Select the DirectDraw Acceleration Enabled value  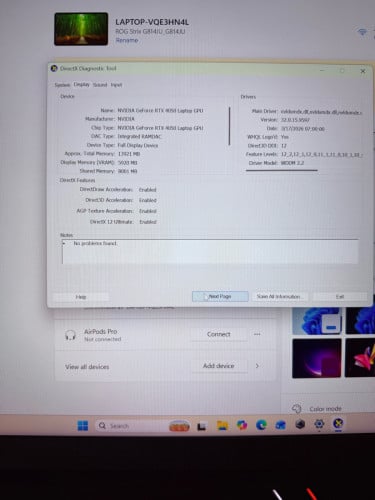pos(148,190)
